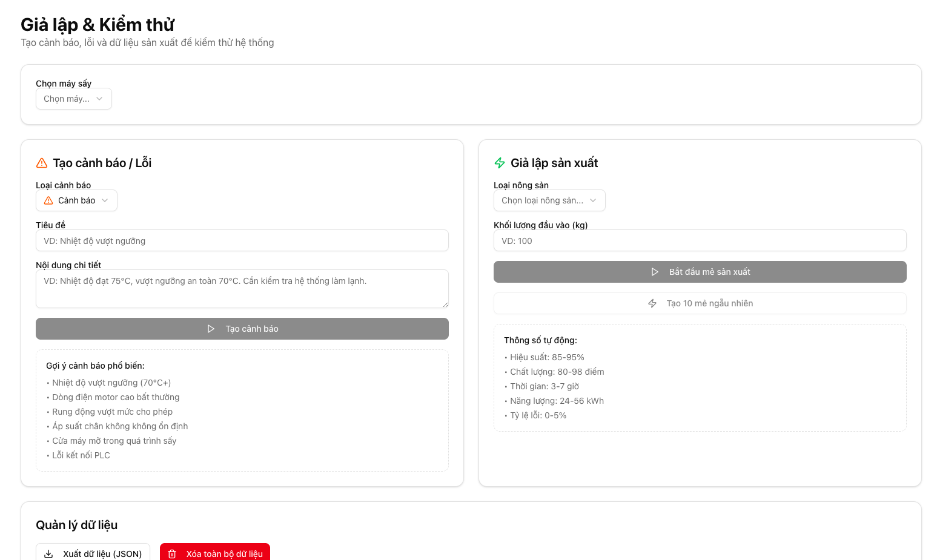Click the trash icon in Xóa toàn bộ dữ liệu
Screen dimensions: 937x560
[x=172, y=554]
